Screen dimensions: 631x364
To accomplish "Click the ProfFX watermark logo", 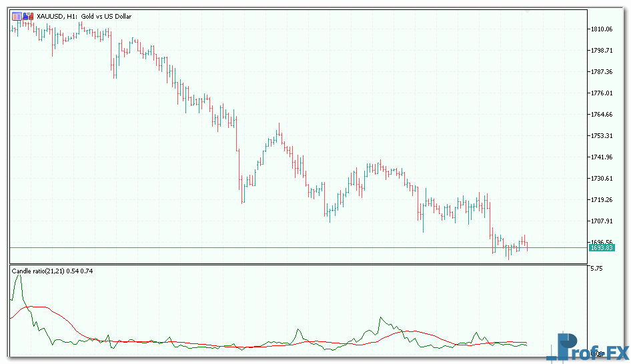I will (588, 348).
